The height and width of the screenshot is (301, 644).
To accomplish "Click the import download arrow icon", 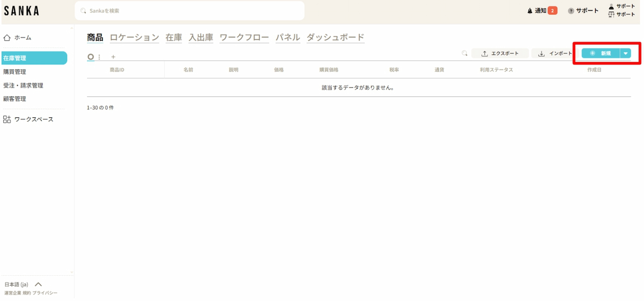I will click(x=541, y=54).
